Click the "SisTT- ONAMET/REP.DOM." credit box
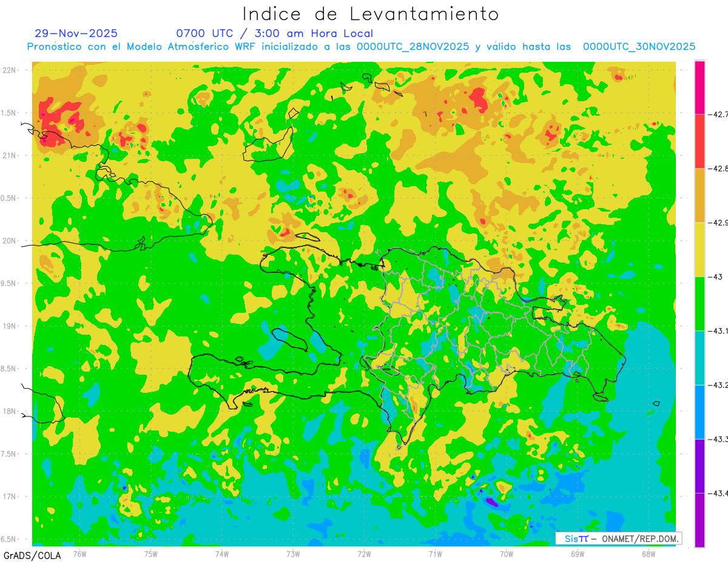The width and height of the screenshot is (728, 562). coord(618,538)
